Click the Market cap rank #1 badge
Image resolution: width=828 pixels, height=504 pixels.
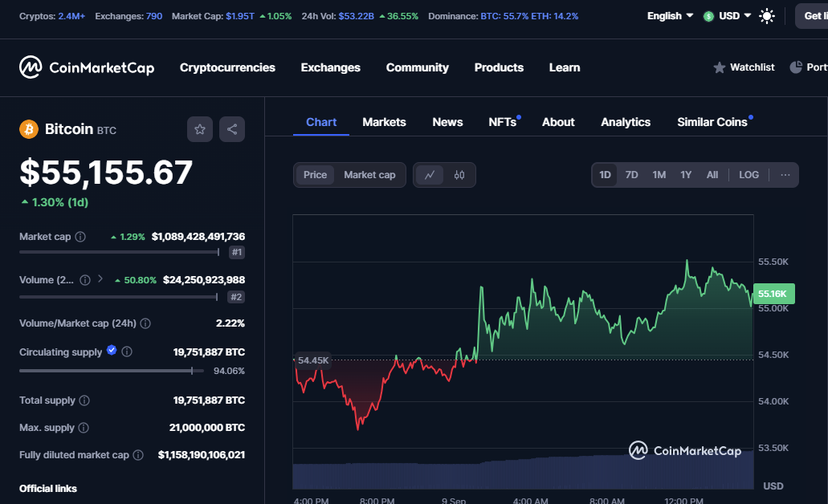click(x=237, y=252)
